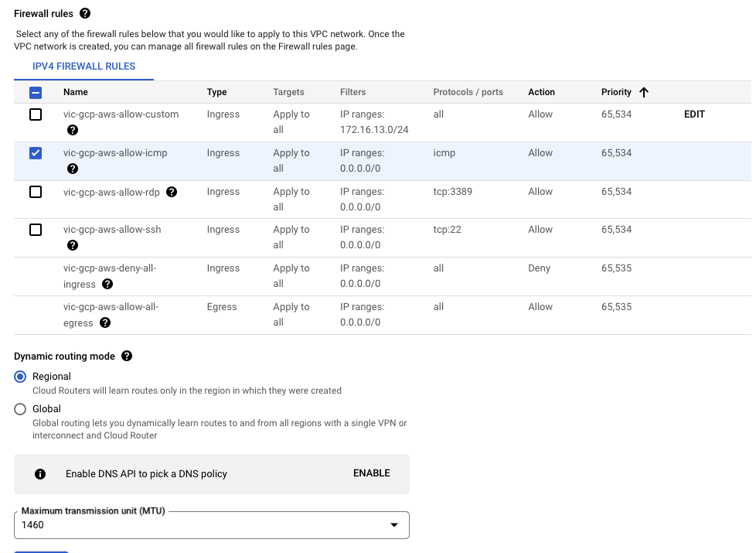Select the Global dynamic routing mode
The height and width of the screenshot is (553, 756).
[21, 409]
